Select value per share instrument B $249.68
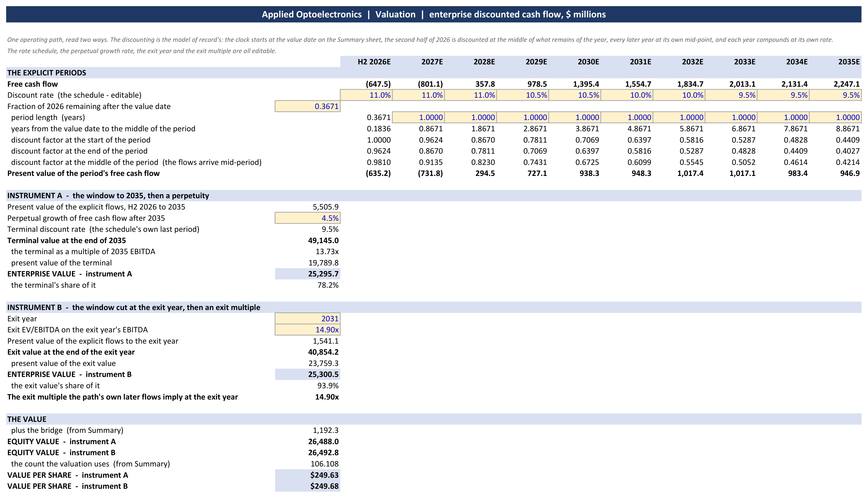This screenshot has height=498, width=868. (x=307, y=486)
